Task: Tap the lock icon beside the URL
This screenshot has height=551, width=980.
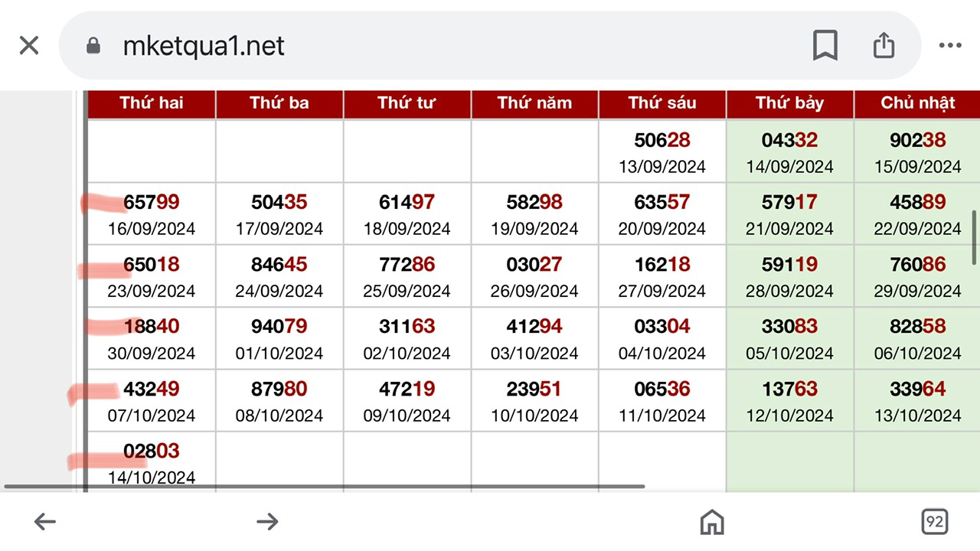Action: click(x=93, y=47)
